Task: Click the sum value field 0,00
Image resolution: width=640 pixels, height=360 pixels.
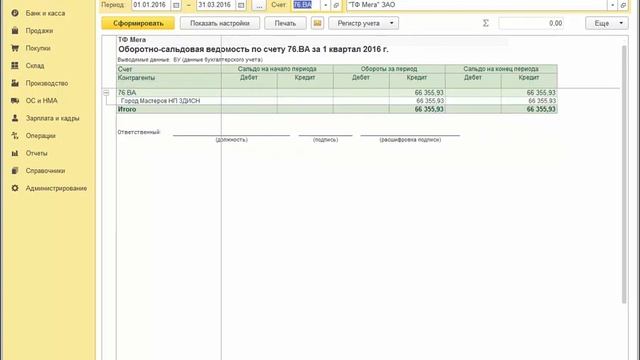Action: 531,23
